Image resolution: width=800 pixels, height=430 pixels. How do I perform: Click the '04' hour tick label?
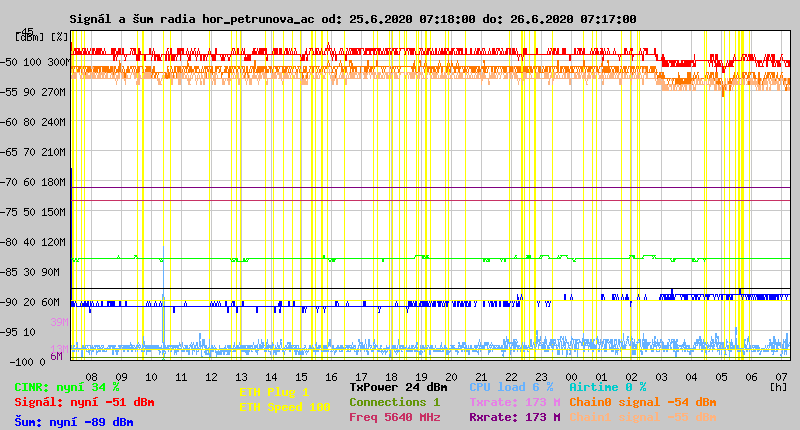pyautogui.click(x=691, y=377)
